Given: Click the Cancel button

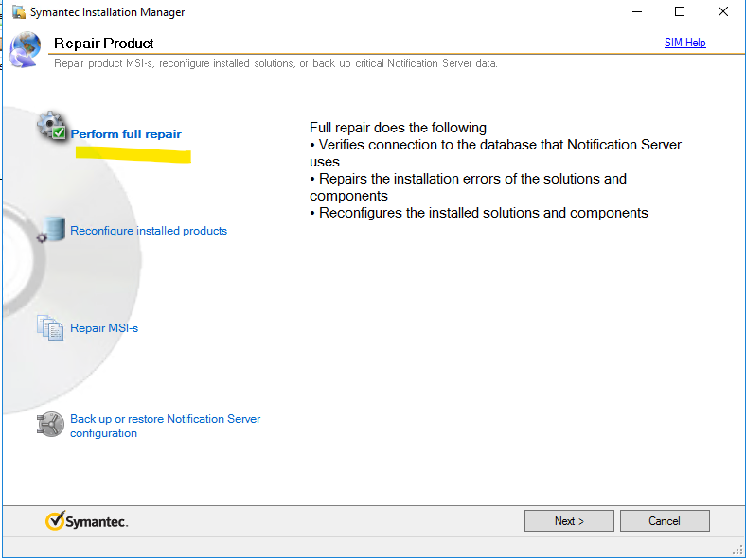Looking at the screenshot, I should pyautogui.click(x=665, y=521).
